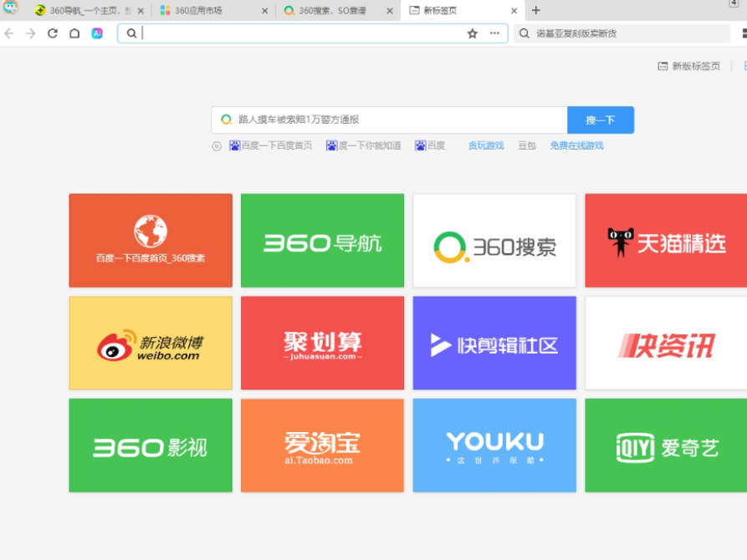Open 新版标签页 link
This screenshot has height=560, width=747.
pyautogui.click(x=689, y=66)
